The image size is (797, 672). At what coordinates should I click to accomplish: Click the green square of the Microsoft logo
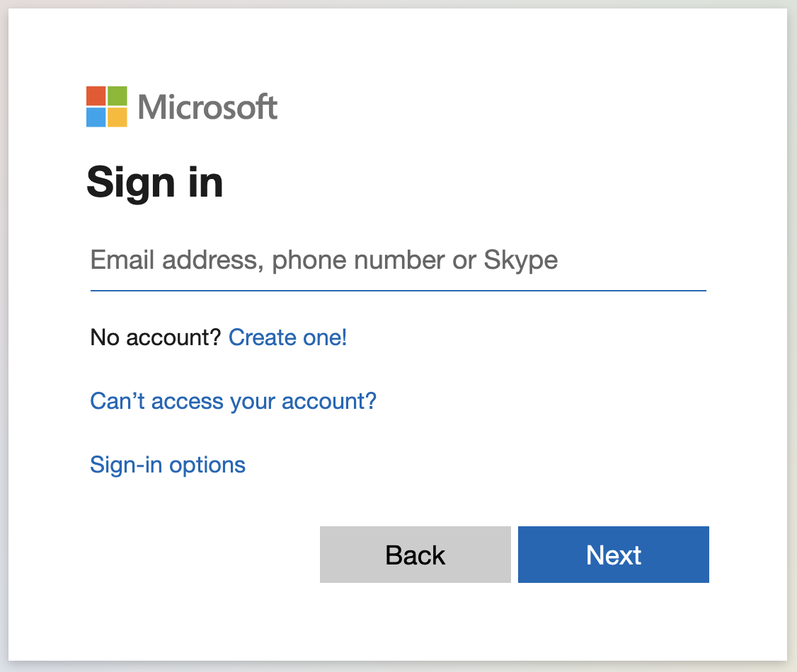pyautogui.click(x=116, y=95)
